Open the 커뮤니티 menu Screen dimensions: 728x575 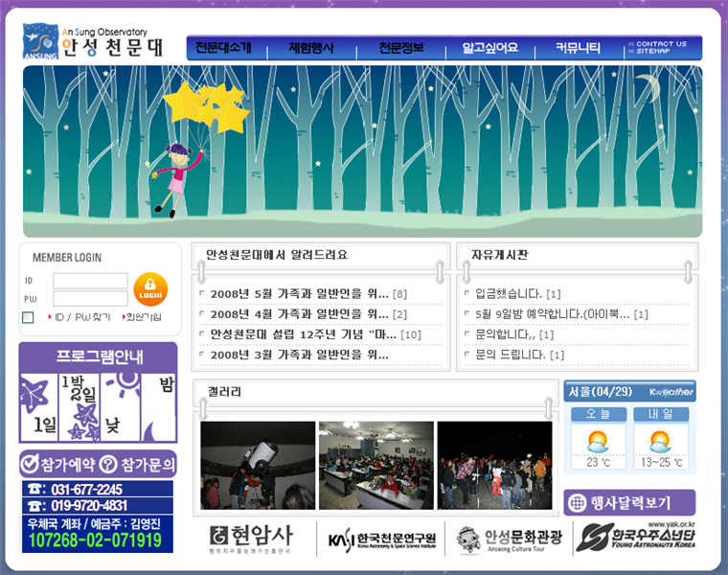click(x=578, y=47)
